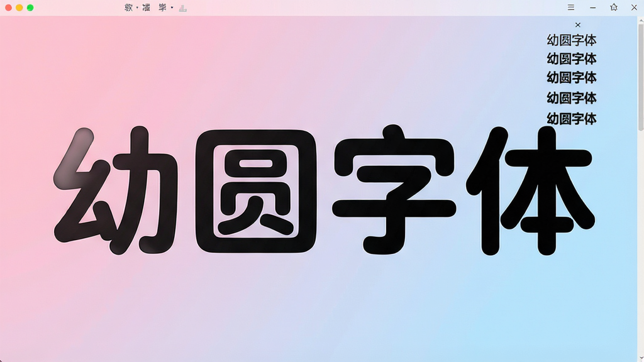Minimize the window using the dash button
This screenshot has width=644, height=362.
coord(592,8)
